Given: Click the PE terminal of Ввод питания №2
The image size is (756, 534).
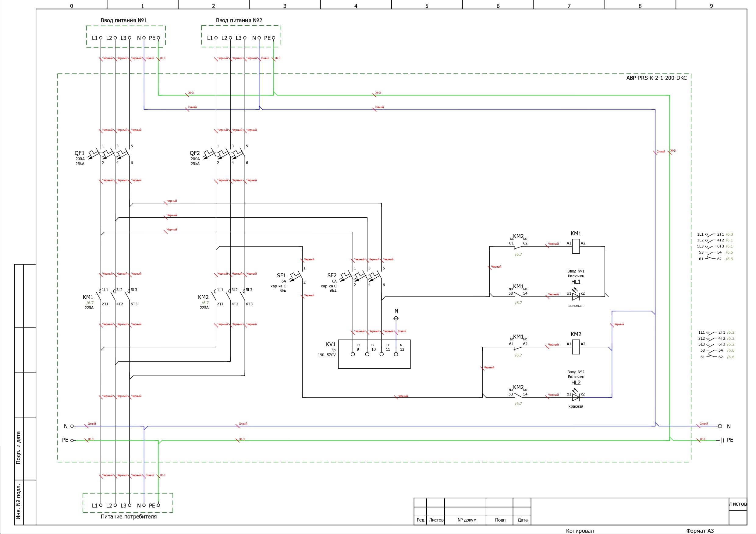Looking at the screenshot, I should [x=273, y=38].
